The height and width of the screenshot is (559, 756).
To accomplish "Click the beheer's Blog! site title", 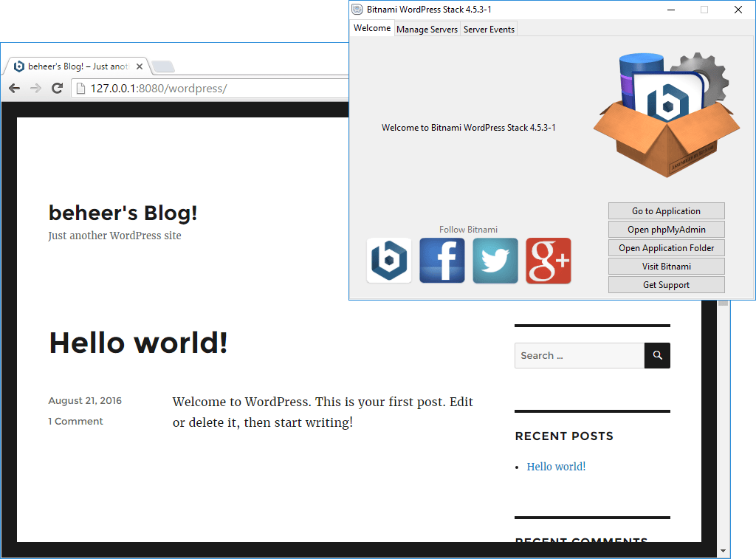I will tap(123, 213).
